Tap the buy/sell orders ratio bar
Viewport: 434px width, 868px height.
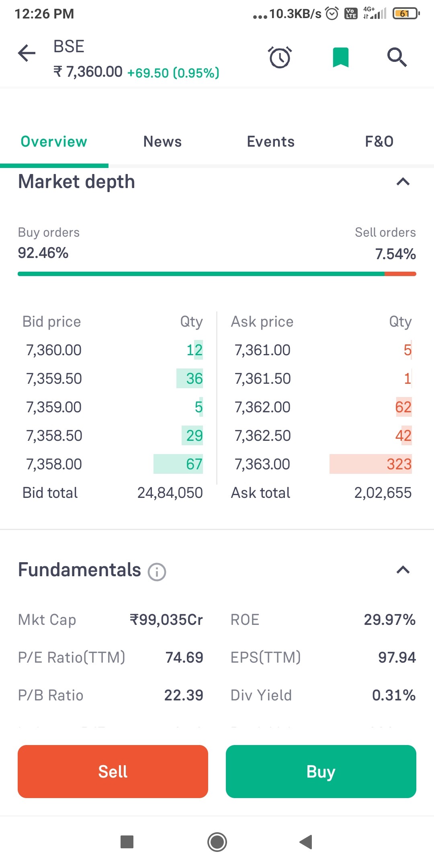click(217, 274)
